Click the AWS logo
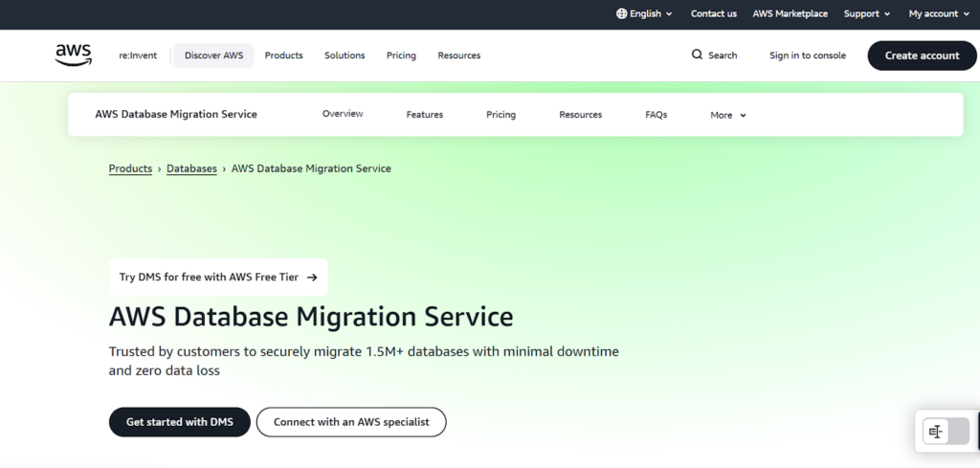The height and width of the screenshot is (468, 980). pyautogui.click(x=73, y=56)
